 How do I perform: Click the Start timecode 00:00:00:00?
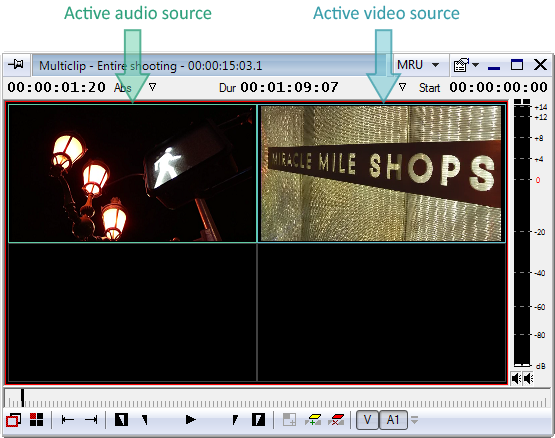498,87
